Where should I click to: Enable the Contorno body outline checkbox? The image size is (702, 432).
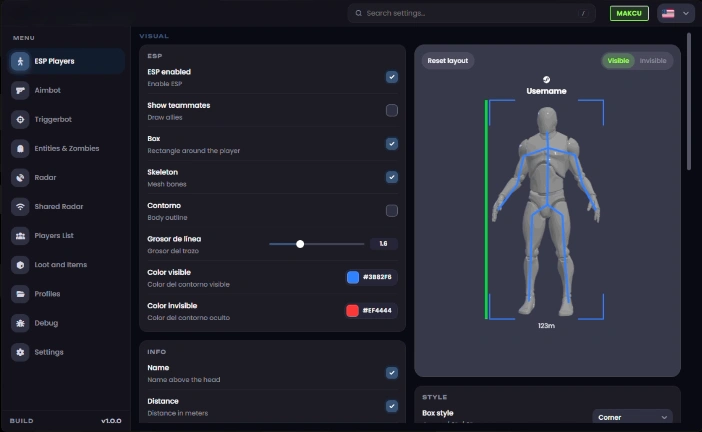pyautogui.click(x=392, y=211)
